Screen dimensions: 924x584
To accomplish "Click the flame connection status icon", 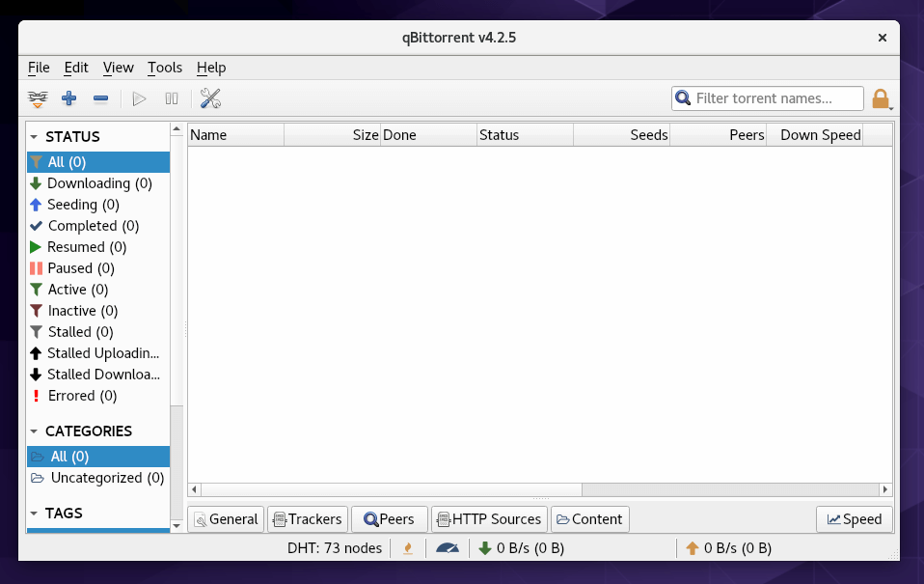I will 408,548.
